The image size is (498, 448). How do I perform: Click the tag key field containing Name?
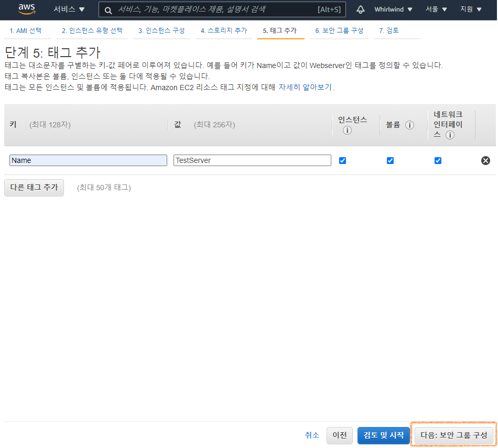88,160
